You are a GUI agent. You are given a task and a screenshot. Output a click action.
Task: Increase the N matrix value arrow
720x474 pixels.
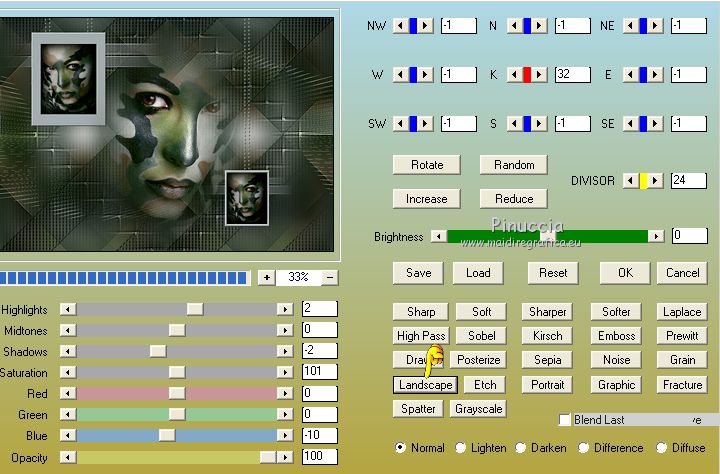pos(540,26)
